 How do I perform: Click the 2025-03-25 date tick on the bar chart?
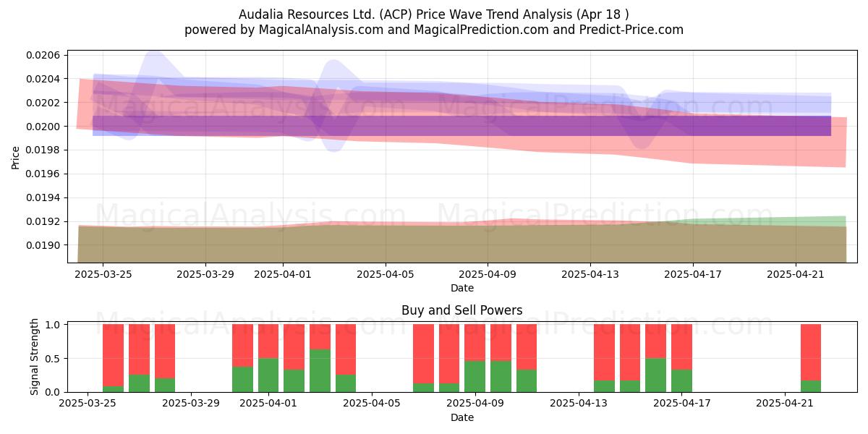(88, 404)
